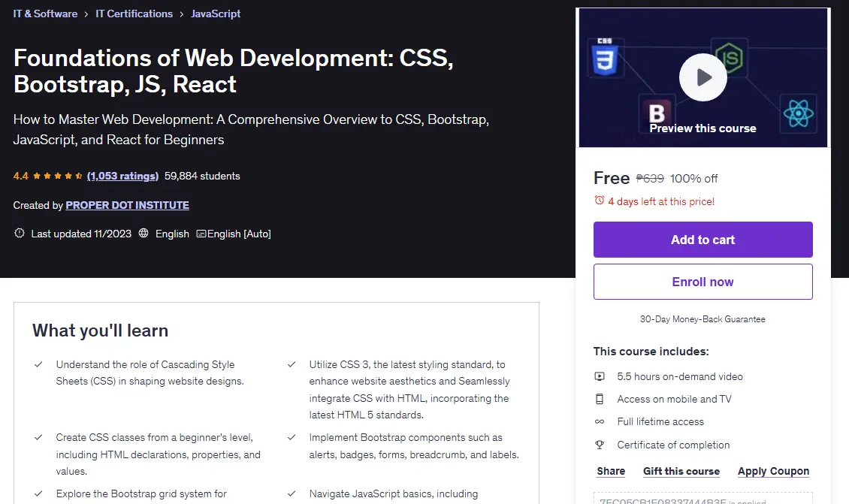Click the Preview this course caption
849x504 pixels.
tap(702, 128)
